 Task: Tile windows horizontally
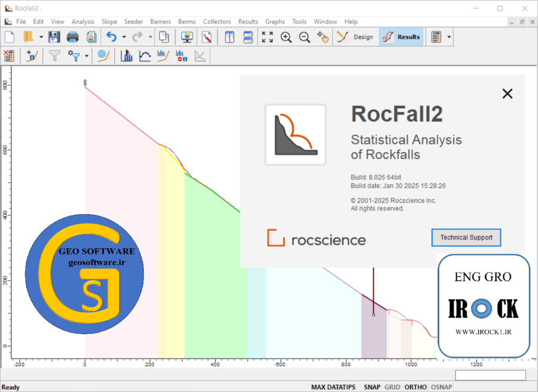[x=248, y=37]
